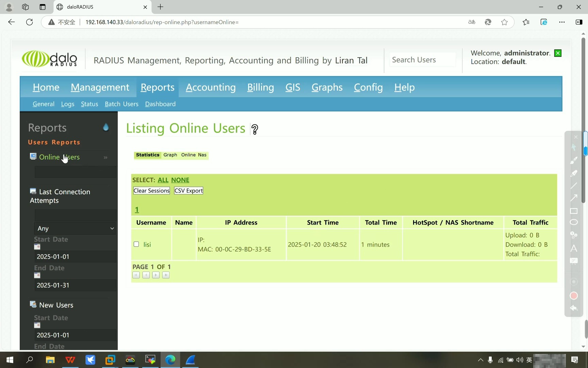Click the 2025-01-31 End Date field
Screen dimensions: 588x368
tap(75, 285)
